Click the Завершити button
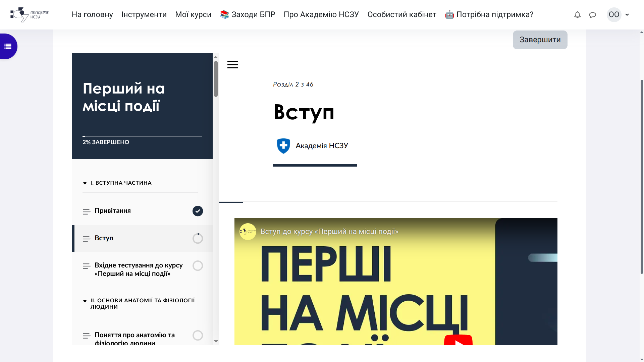The height and width of the screenshot is (362, 644). point(540,40)
